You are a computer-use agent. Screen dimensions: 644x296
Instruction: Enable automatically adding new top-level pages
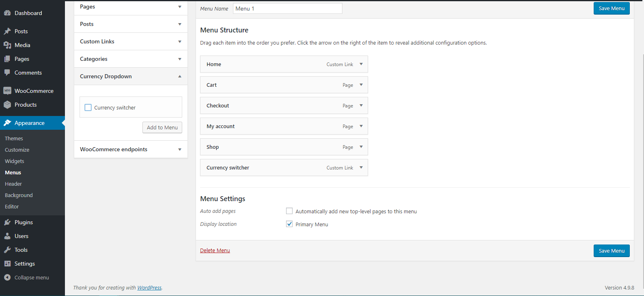pos(289,211)
